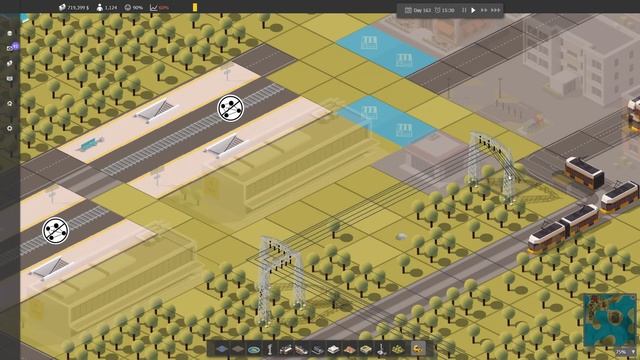The image size is (640, 360).
Task: Open the fourth icon in left sidebar
Action: [x=10, y=78]
